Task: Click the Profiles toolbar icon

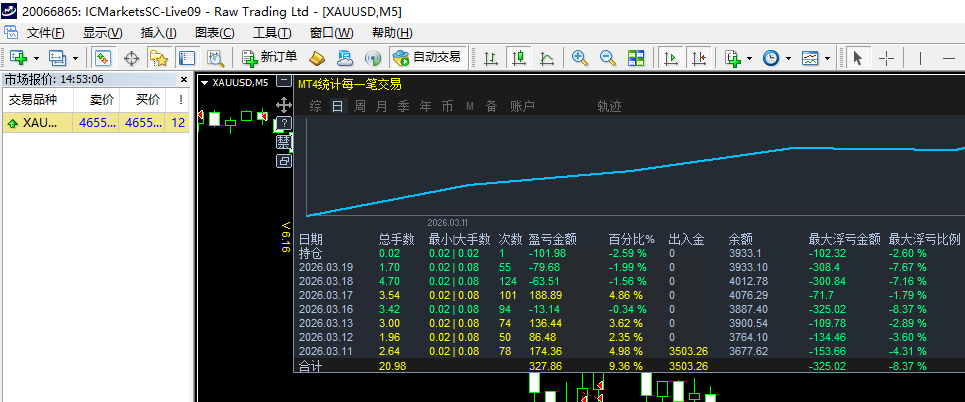Action: [x=57, y=58]
